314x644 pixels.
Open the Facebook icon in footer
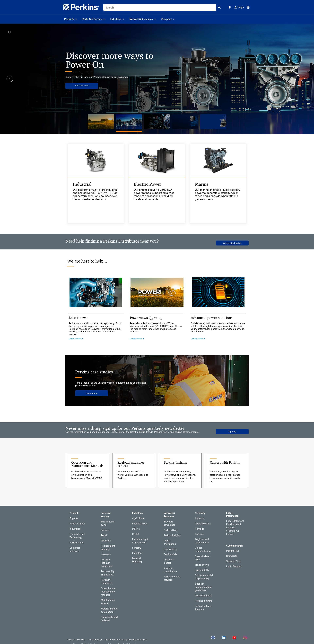(213, 637)
